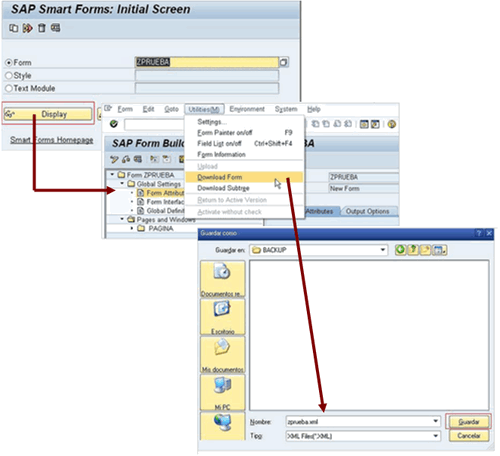Open Escritorio shortcut in save dialog

[222, 317]
